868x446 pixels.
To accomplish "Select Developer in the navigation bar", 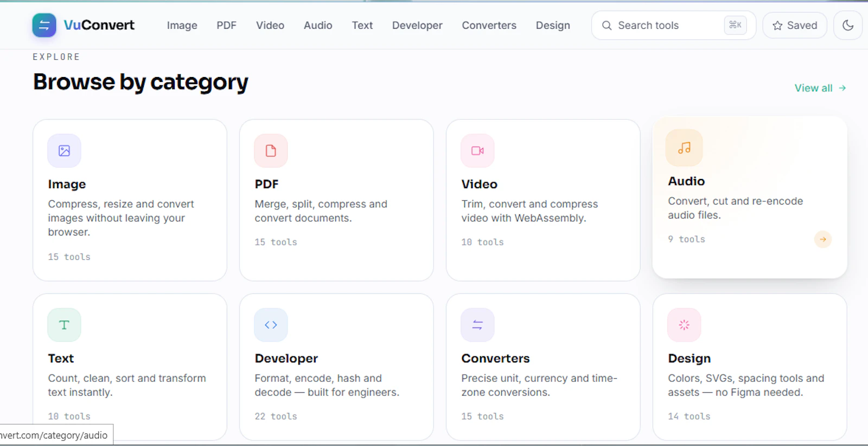I will [417, 26].
